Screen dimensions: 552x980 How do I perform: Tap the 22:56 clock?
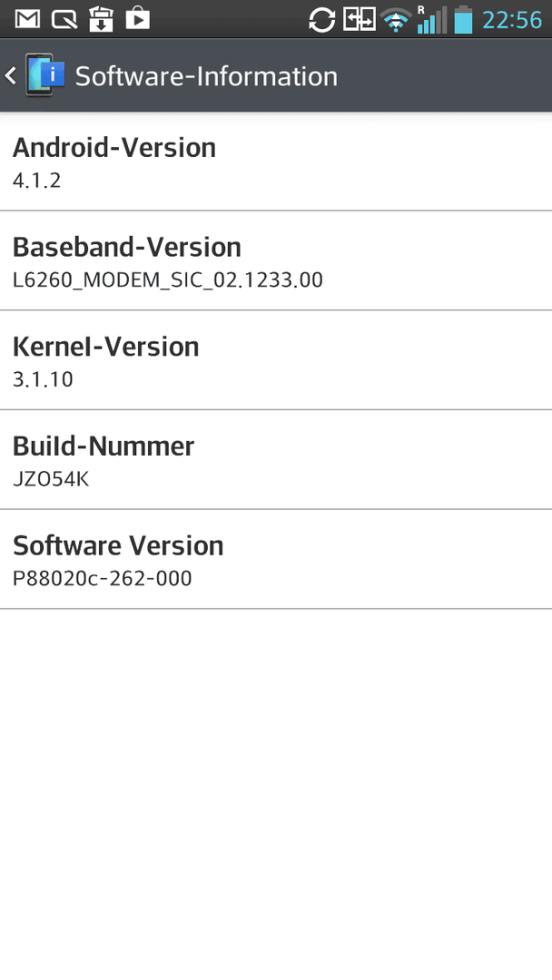coord(512,20)
